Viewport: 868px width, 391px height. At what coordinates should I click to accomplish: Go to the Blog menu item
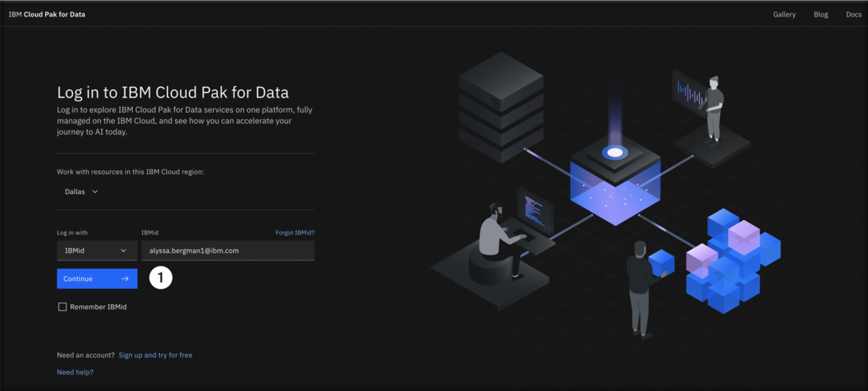click(x=821, y=14)
